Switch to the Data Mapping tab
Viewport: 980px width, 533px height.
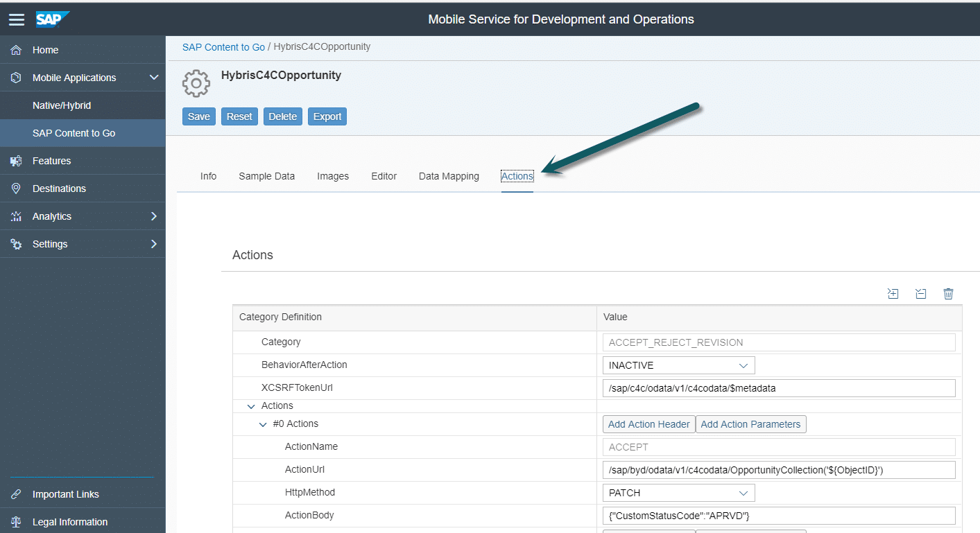pyautogui.click(x=449, y=176)
